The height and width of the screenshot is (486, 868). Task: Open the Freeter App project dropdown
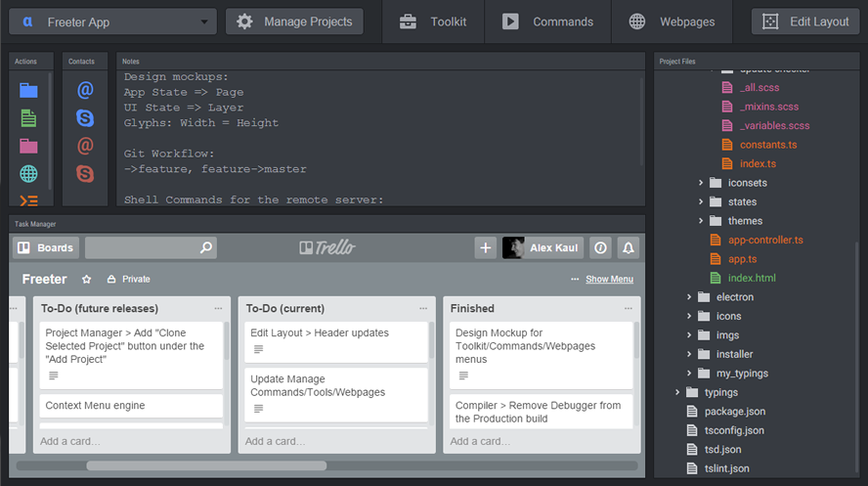(x=113, y=22)
